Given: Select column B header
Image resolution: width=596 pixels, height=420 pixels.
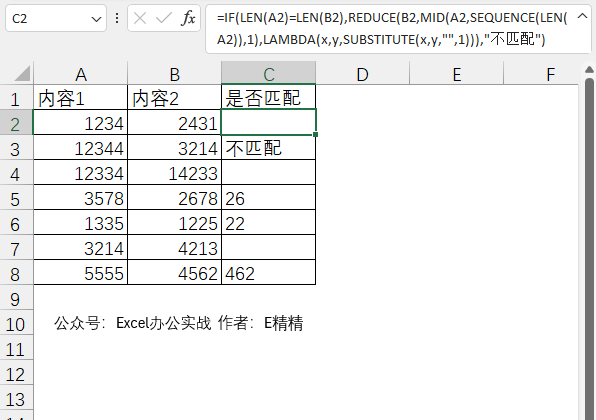Looking at the screenshot, I should (174, 74).
